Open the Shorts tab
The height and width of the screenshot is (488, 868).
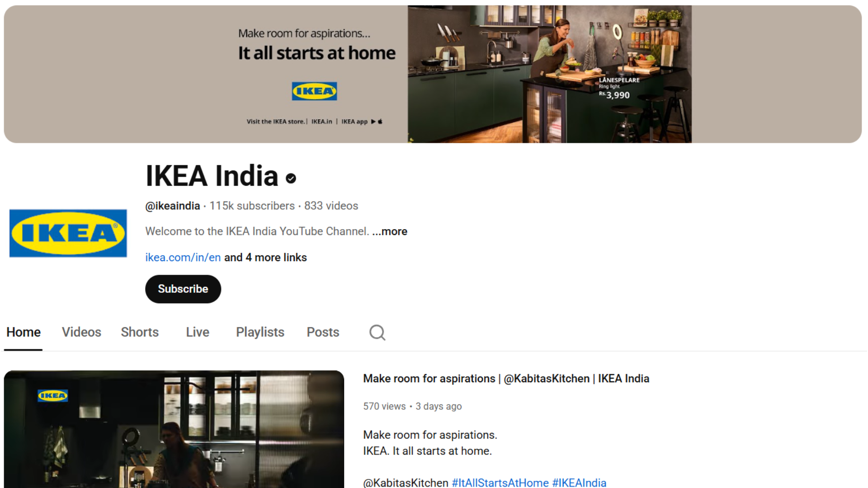[x=140, y=332]
